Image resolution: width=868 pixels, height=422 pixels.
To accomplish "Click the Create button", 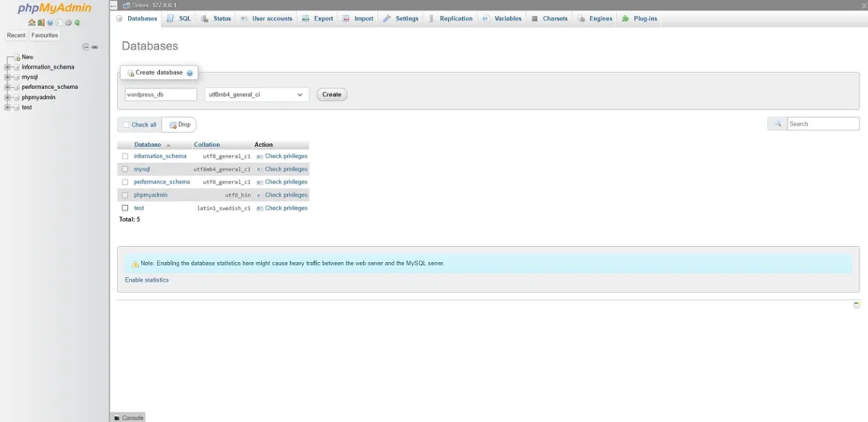I will click(x=331, y=94).
